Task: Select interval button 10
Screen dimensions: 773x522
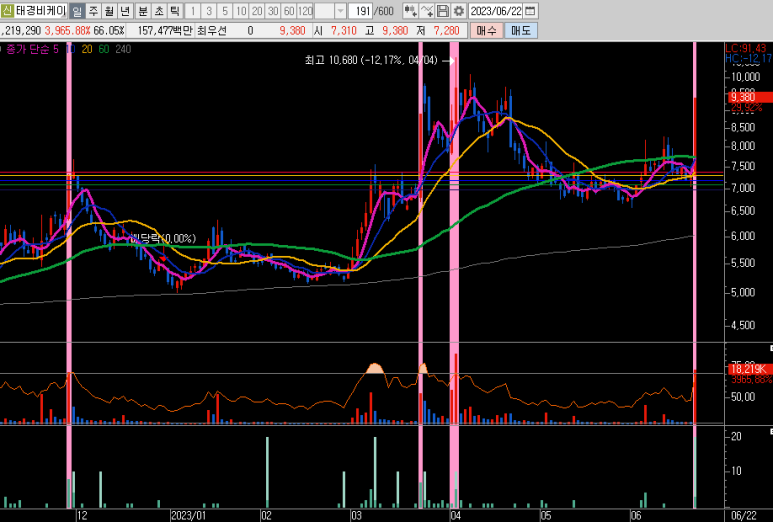Action: pos(241,10)
